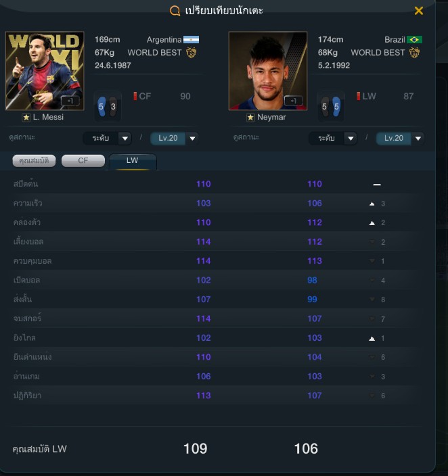
Task: Click the Argentina flag icon
Action: coord(191,40)
